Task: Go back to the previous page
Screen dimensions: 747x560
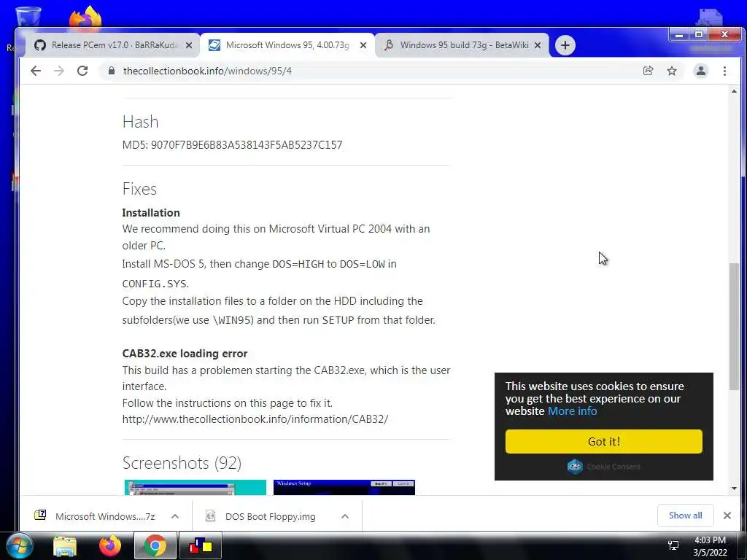Action: coord(36,71)
